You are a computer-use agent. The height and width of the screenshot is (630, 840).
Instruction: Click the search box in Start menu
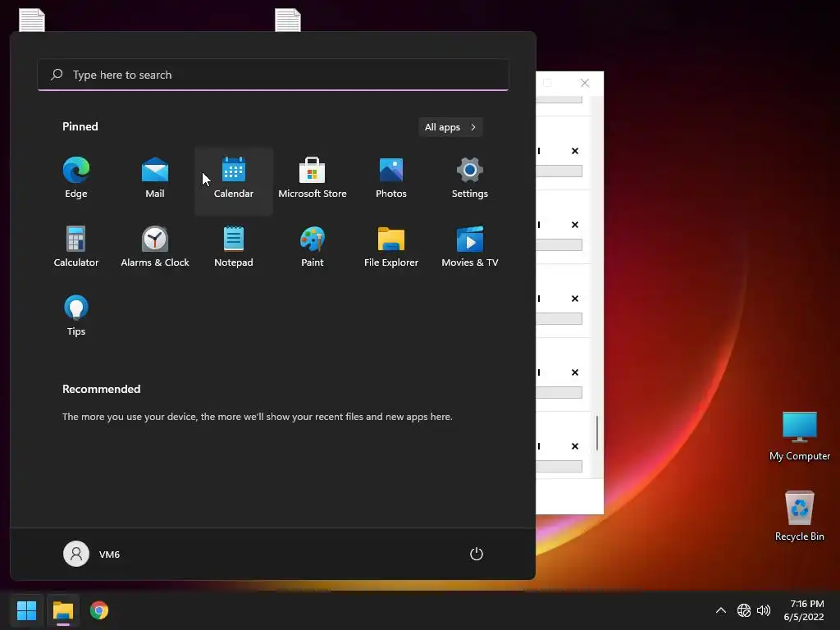pyautogui.click(x=273, y=75)
